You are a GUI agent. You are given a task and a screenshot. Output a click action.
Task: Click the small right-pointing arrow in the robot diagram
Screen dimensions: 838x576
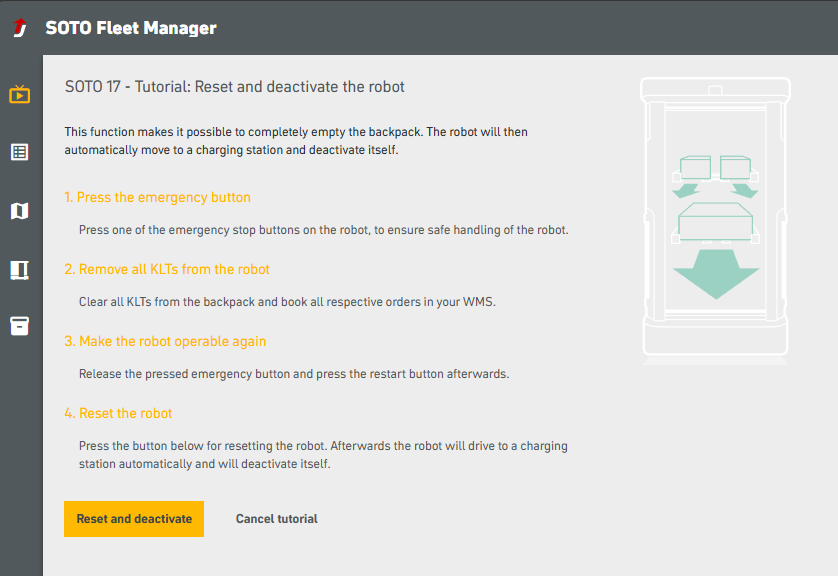[x=744, y=190]
